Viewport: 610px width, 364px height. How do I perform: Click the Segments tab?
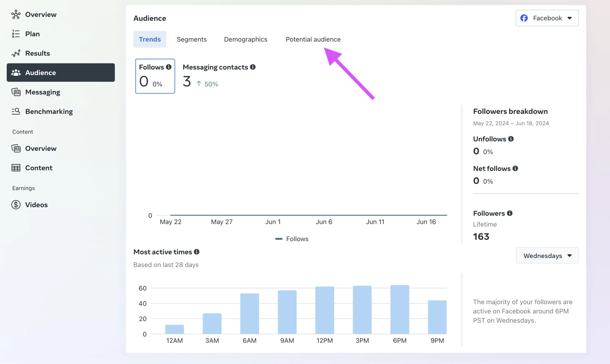(192, 39)
